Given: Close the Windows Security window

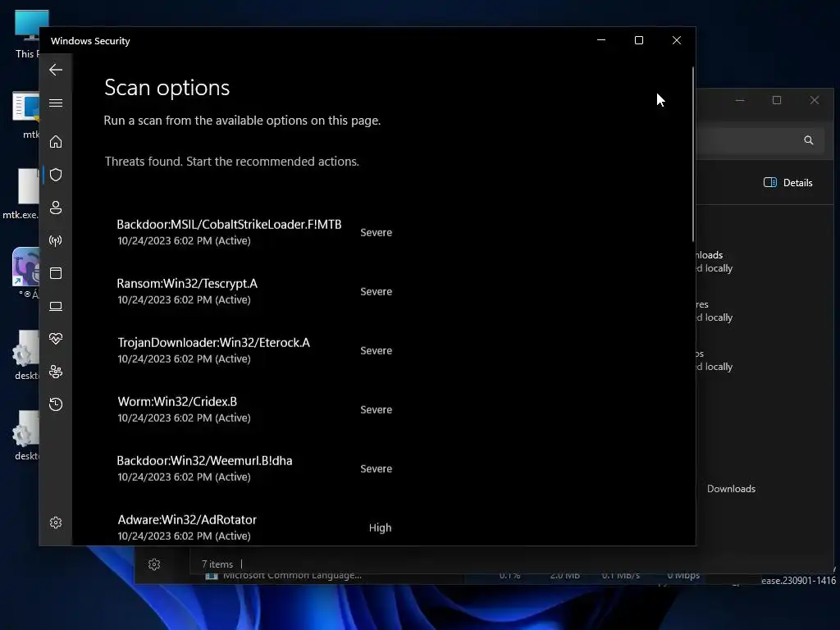Looking at the screenshot, I should [677, 40].
